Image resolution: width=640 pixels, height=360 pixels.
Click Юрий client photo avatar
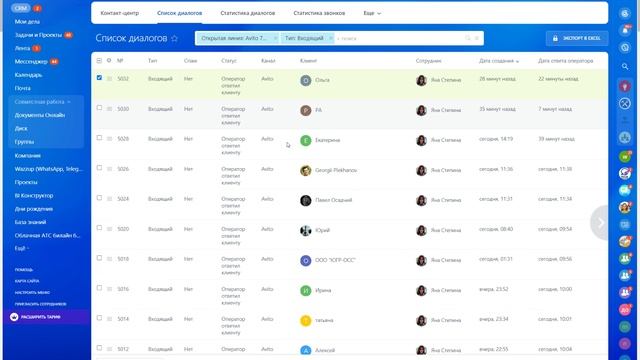(x=306, y=231)
